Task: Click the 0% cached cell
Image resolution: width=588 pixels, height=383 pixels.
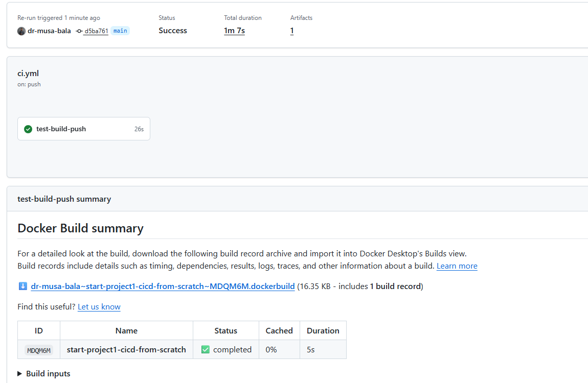Action: pos(279,350)
